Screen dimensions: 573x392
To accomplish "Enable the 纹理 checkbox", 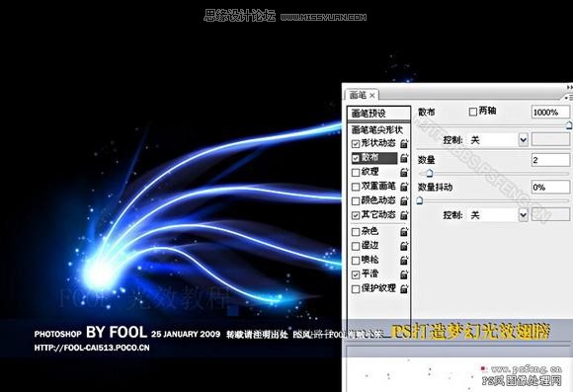I will pos(356,173).
